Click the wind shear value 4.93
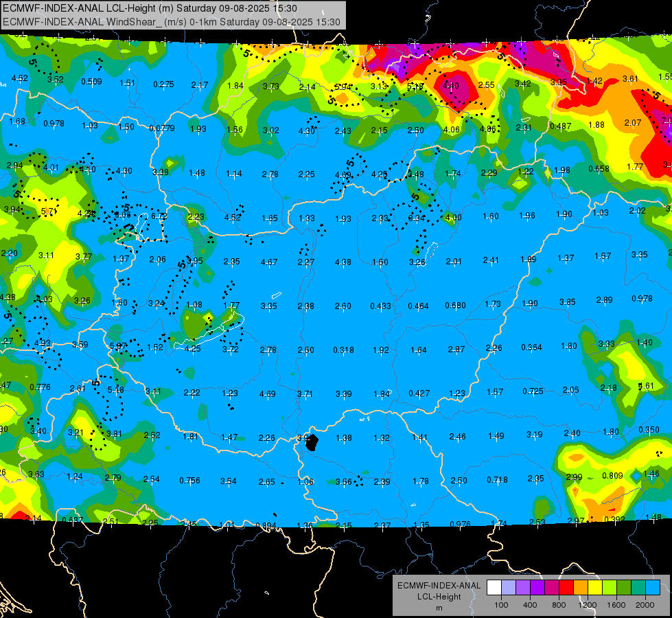This screenshot has width=672, height=618. pos(43,343)
